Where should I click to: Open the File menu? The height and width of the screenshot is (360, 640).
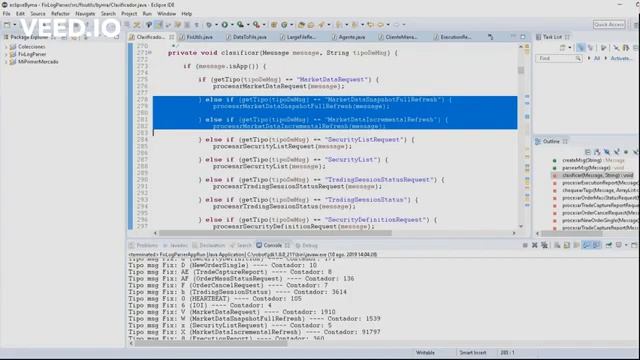pyautogui.click(x=7, y=13)
